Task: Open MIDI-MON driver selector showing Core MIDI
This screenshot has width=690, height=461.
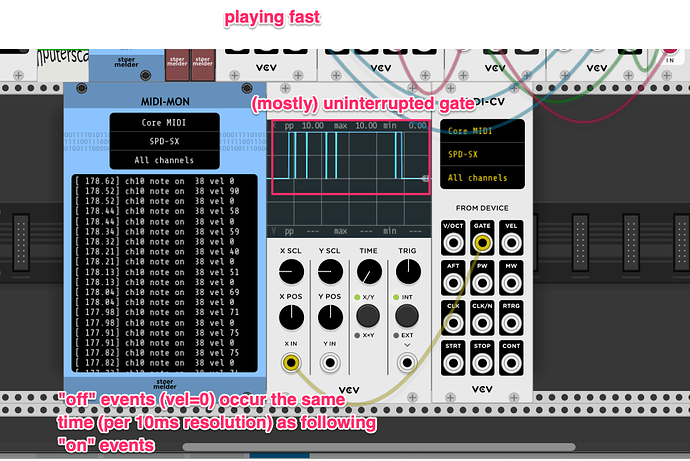Action: 164,122
